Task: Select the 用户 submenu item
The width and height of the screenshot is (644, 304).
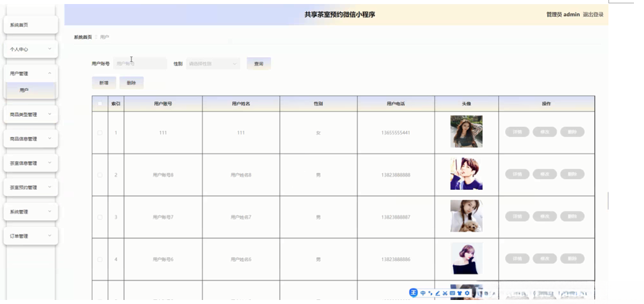Action: [31, 90]
